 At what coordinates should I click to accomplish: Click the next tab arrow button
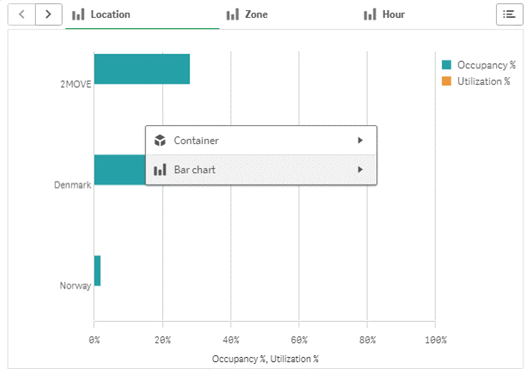click(49, 14)
